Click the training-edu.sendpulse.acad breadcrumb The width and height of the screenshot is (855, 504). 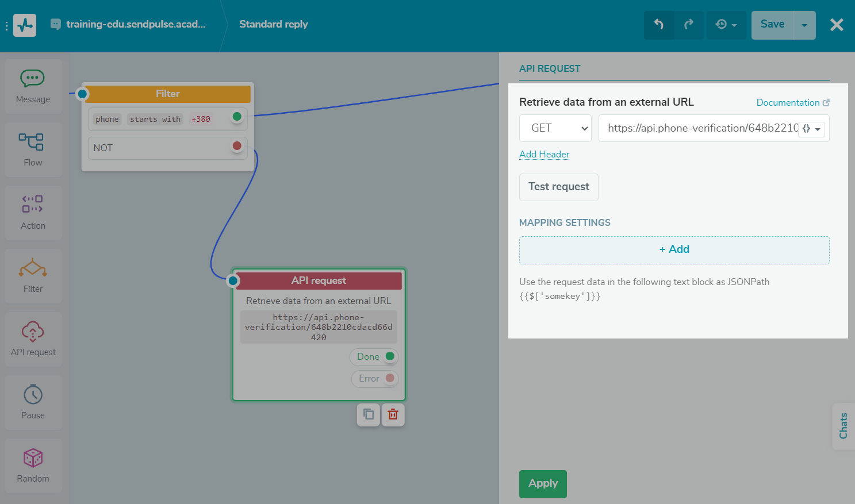(136, 24)
